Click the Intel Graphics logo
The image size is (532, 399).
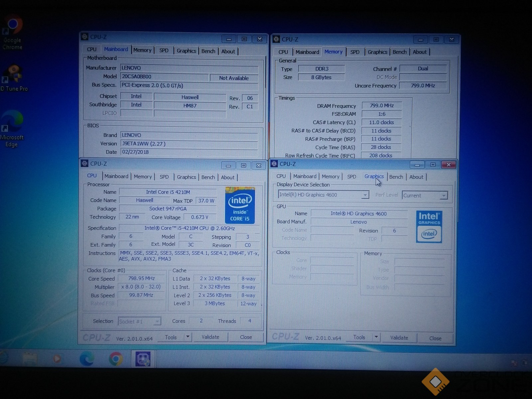(x=429, y=227)
